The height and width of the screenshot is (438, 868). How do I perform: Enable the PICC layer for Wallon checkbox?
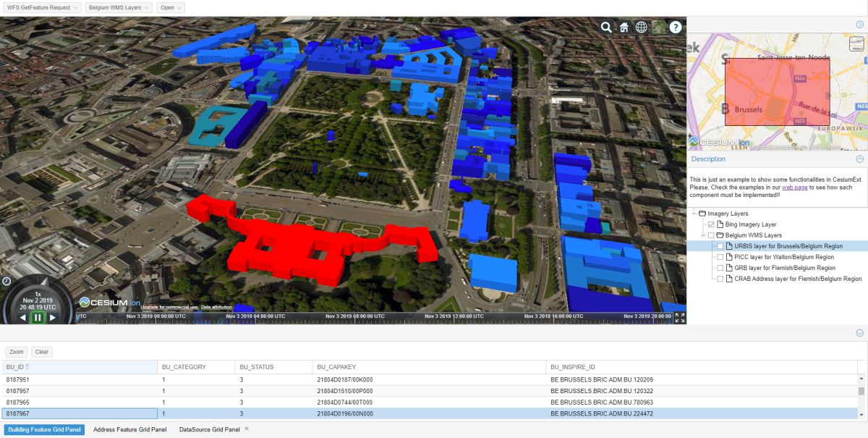720,257
